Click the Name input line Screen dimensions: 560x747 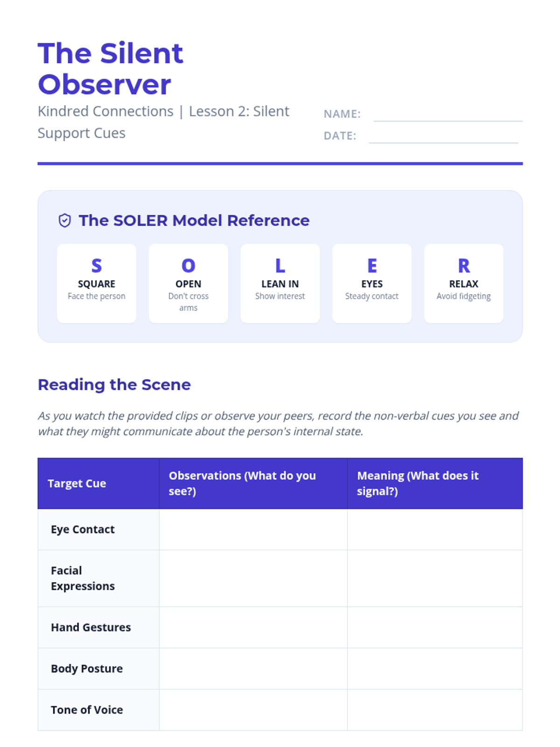pyautogui.click(x=448, y=114)
